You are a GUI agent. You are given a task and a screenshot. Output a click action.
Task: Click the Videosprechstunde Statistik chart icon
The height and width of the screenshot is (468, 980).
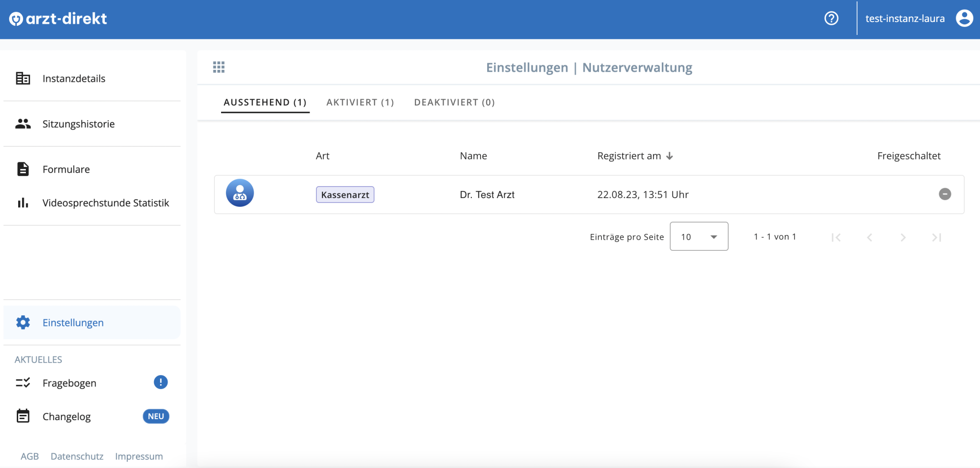coord(23,203)
